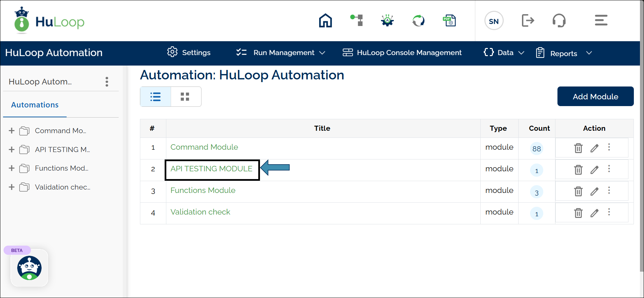Open Settings in the navigation bar
Image resolution: width=644 pixels, height=298 pixels.
[x=189, y=53]
